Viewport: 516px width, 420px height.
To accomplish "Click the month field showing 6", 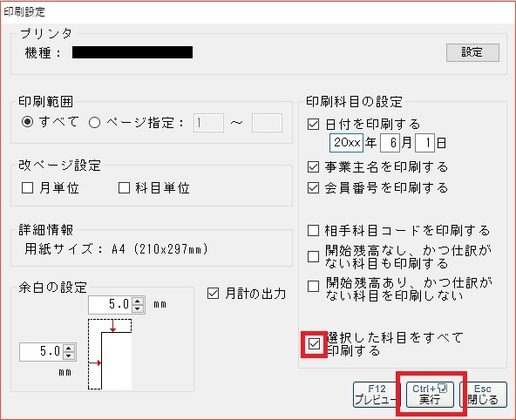I will pyautogui.click(x=390, y=143).
